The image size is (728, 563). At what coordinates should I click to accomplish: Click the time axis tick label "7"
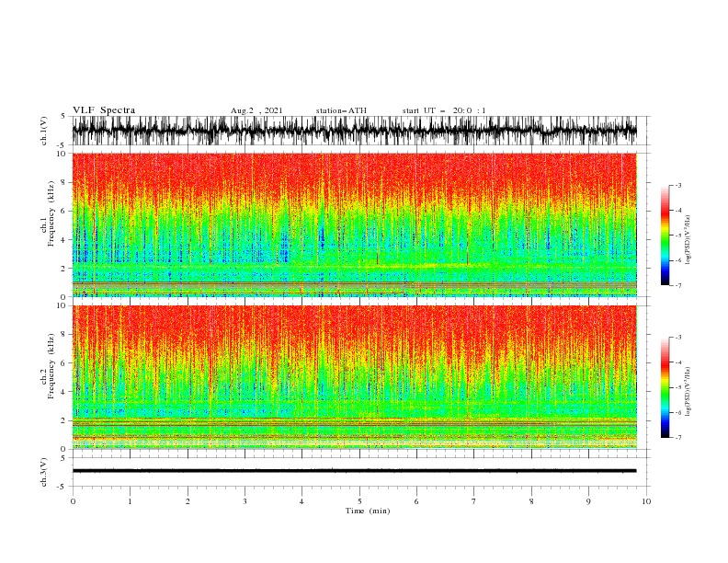(474, 501)
